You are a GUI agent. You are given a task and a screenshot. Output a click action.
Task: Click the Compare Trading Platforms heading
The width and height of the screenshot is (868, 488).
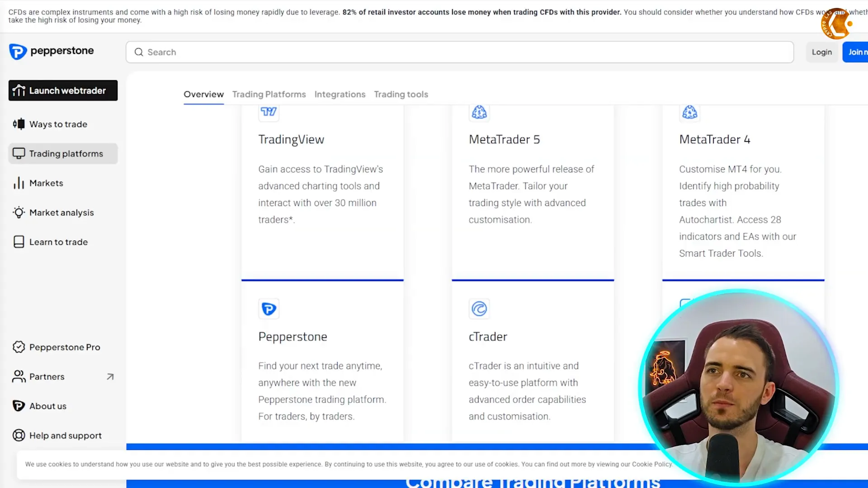coord(533,482)
